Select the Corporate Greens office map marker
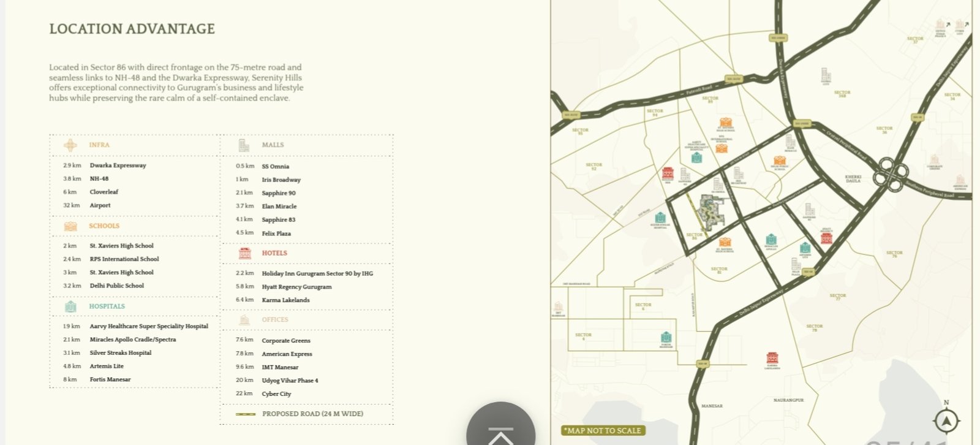980x445 pixels. point(935,160)
